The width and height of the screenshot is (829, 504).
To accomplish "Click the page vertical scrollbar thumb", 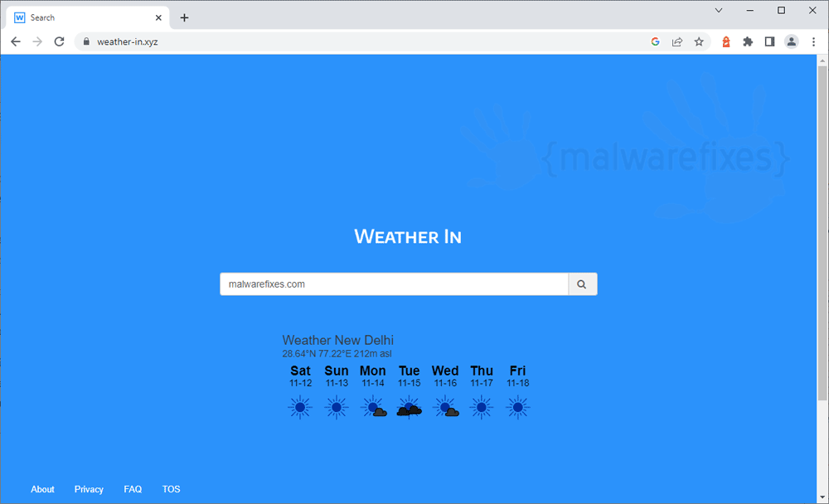I will [822, 233].
